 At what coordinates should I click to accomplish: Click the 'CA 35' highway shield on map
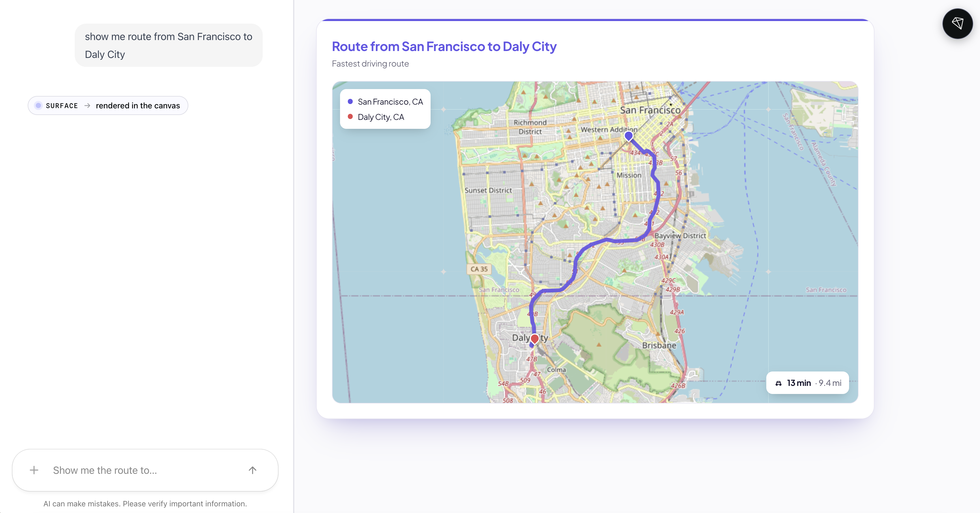[x=478, y=269]
